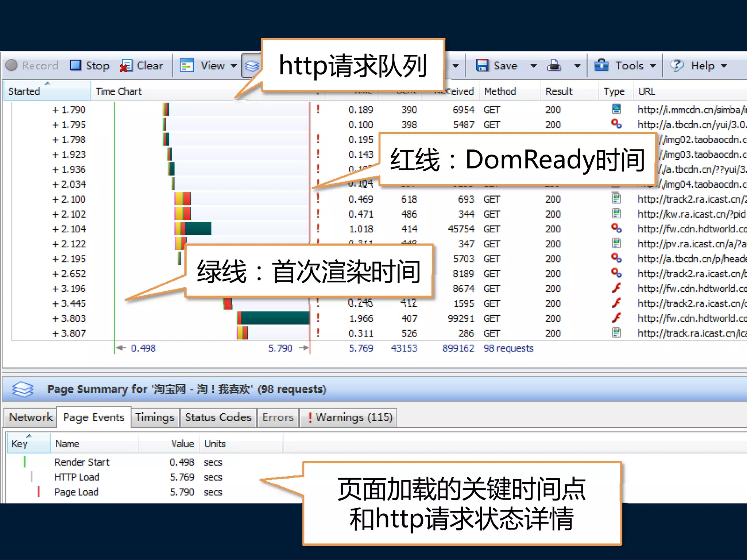Image resolution: width=747 pixels, height=560 pixels.
Task: Sort by the Result column header
Action: 569,91
